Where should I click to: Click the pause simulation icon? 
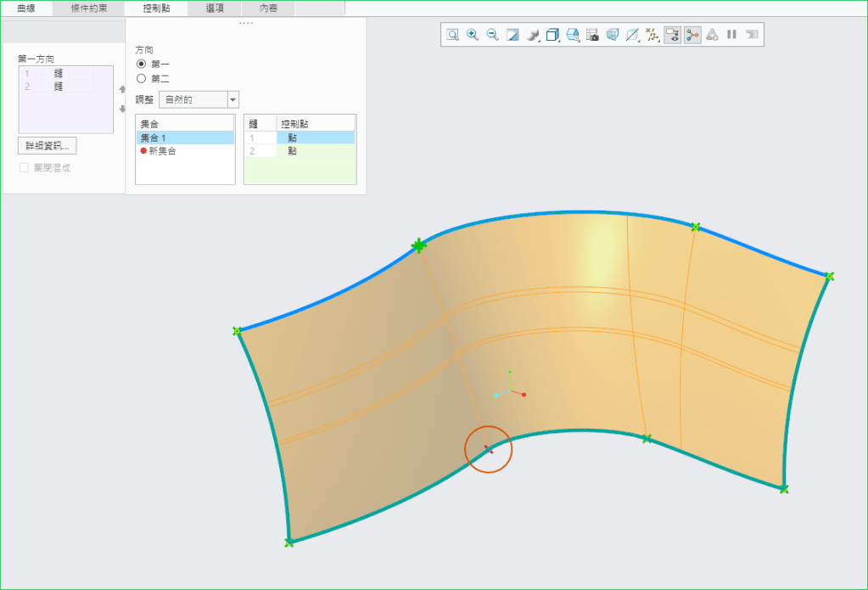pyautogui.click(x=731, y=35)
